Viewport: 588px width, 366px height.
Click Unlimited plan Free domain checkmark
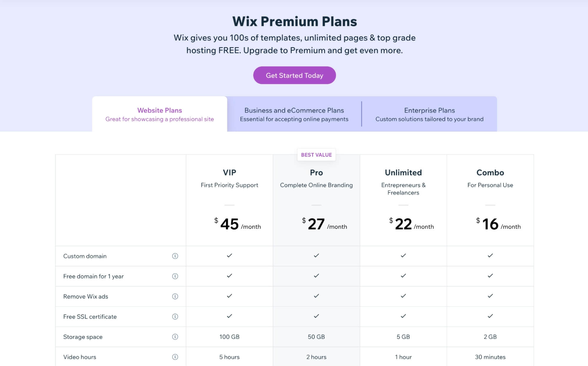coord(403,276)
